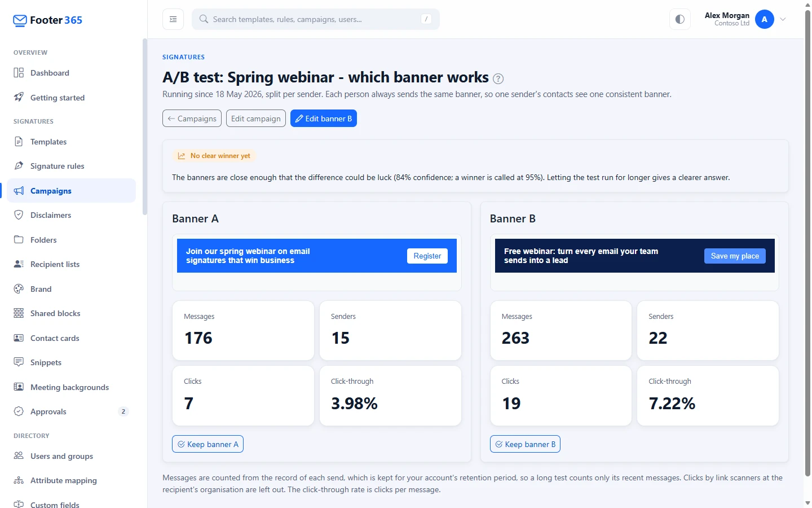Select Disclaimers in the sidebar
This screenshot has height=508, width=812.
pos(71,215)
